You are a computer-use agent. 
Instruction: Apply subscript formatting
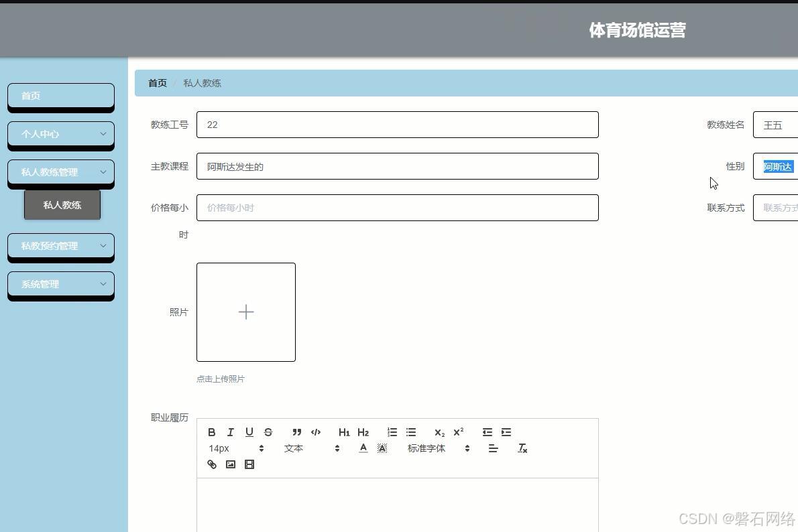[439, 432]
